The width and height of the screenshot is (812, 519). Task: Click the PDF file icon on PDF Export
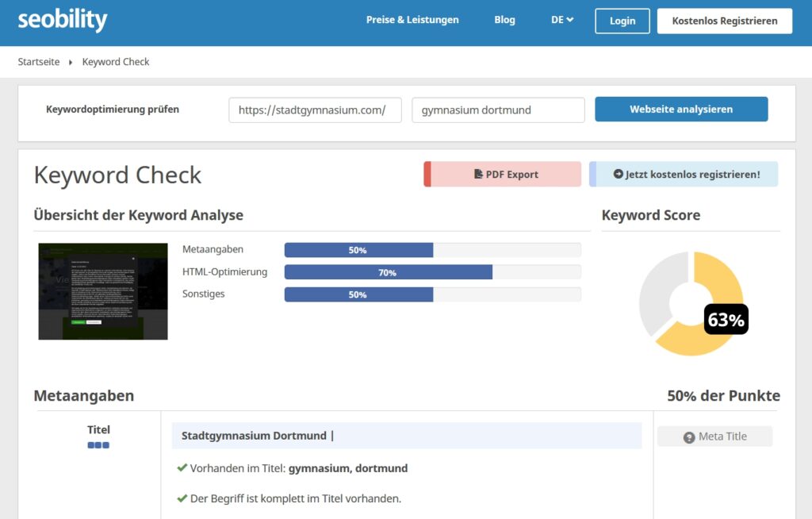pos(478,175)
